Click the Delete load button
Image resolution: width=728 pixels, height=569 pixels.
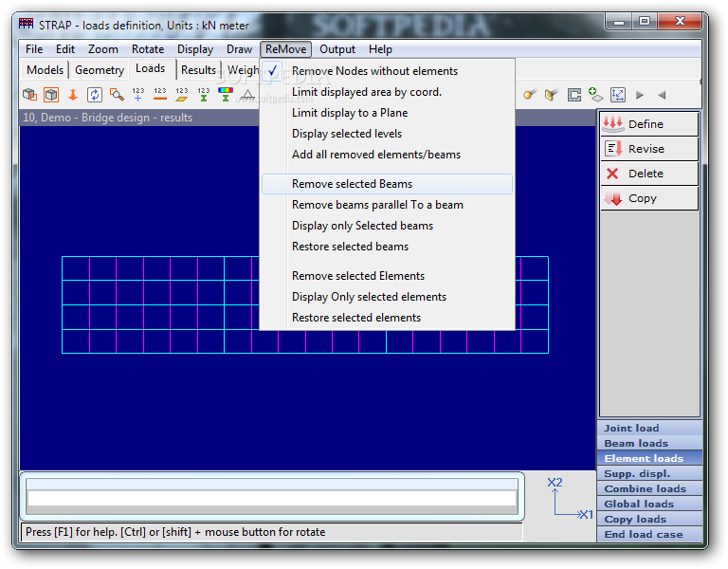[649, 174]
